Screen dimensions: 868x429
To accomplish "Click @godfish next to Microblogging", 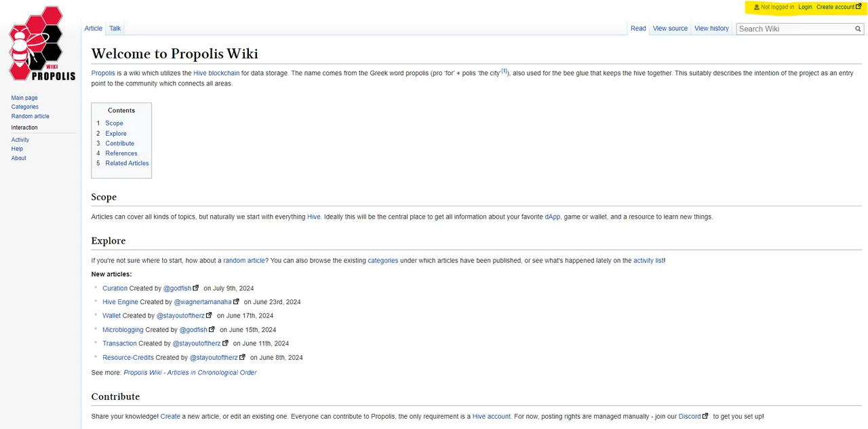I will [x=193, y=330].
